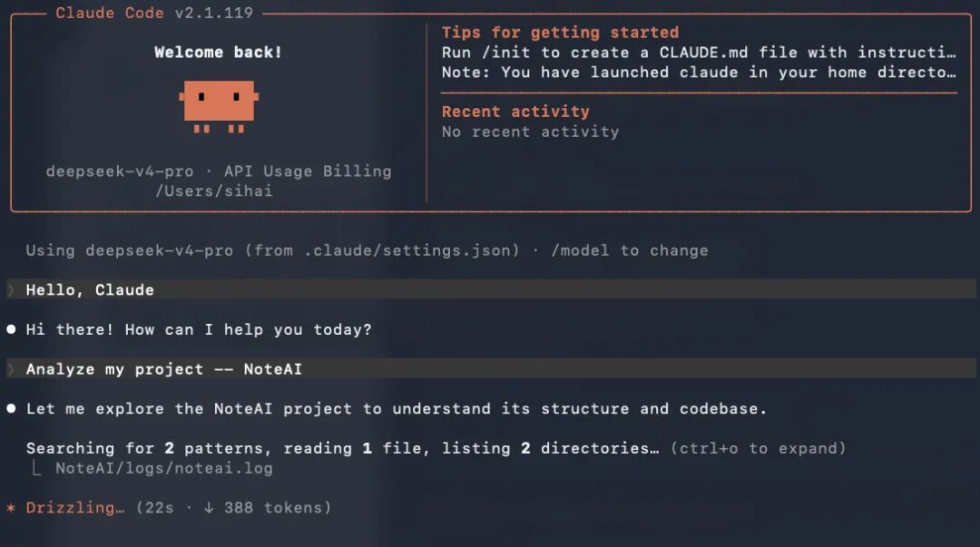Click the "Run /init to create" tip line
The width and height of the screenshot is (980, 547).
(699, 53)
